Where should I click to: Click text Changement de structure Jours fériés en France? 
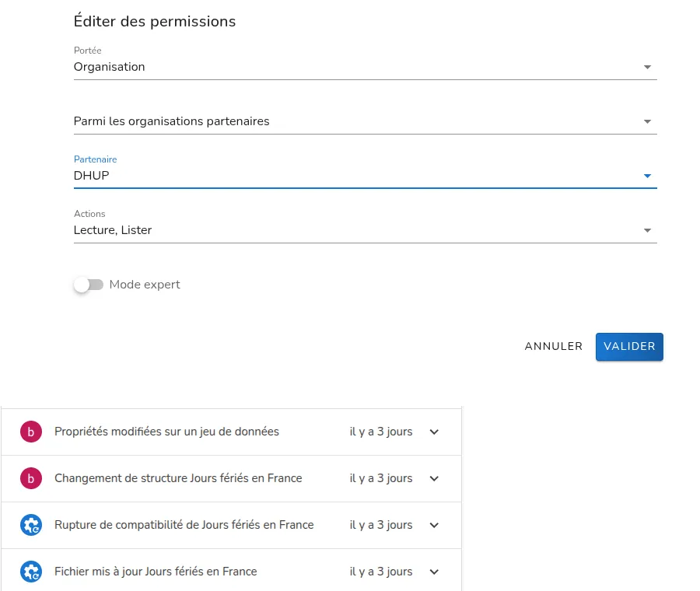(x=178, y=478)
